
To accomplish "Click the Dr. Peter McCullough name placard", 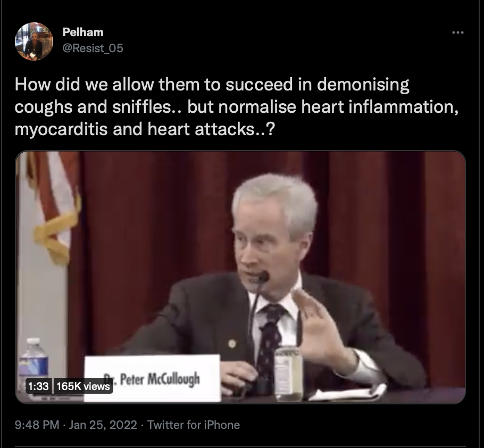I will pyautogui.click(x=153, y=378).
